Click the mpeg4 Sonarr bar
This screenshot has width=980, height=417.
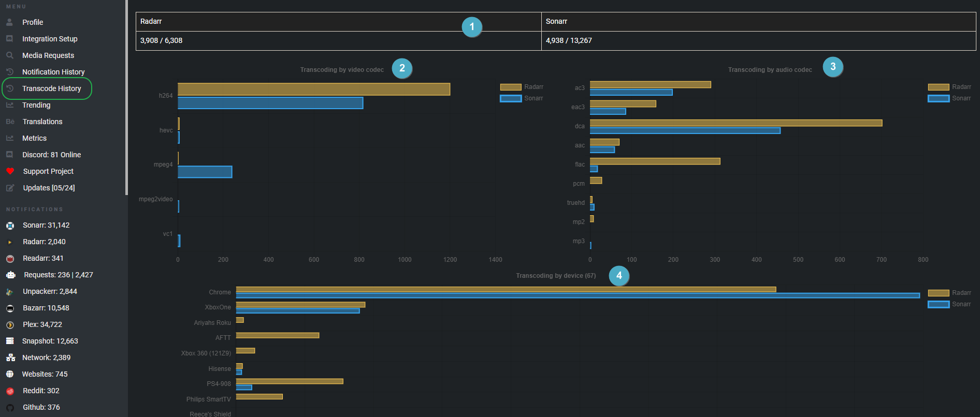205,172
